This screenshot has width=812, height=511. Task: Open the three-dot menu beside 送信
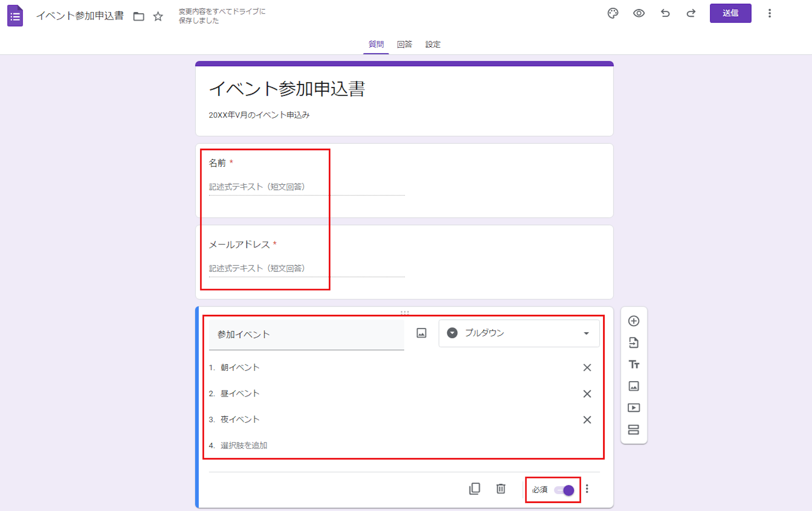click(769, 13)
